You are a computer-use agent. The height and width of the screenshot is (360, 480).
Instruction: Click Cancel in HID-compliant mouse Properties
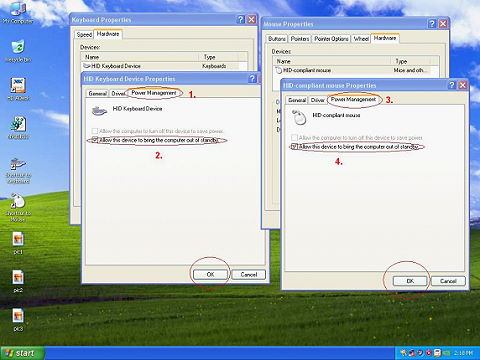point(448,281)
